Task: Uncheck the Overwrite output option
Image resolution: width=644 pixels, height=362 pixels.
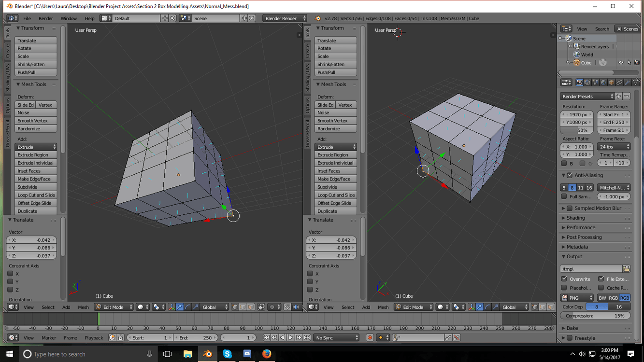Action: (x=564, y=279)
